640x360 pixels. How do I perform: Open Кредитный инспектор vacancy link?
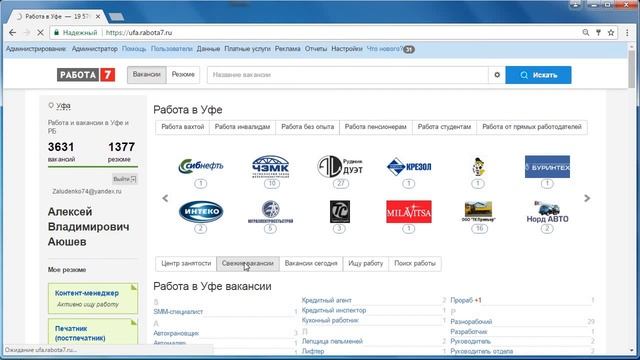[334, 311]
